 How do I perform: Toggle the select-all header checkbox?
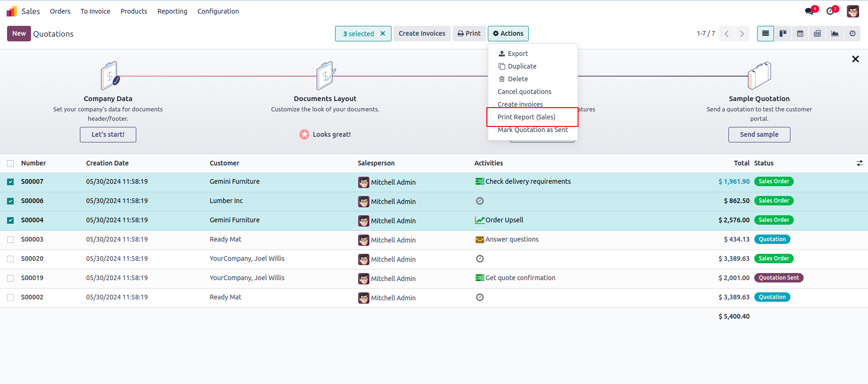tap(10, 164)
